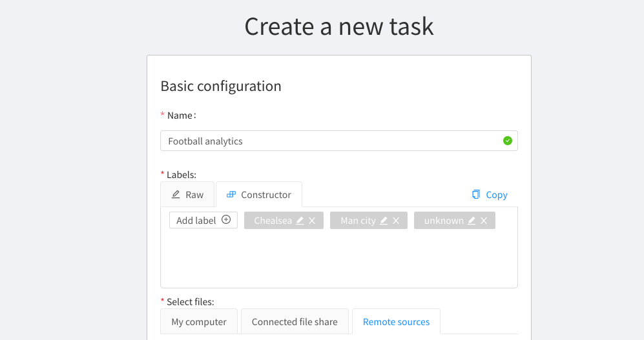Image resolution: width=644 pixels, height=340 pixels.
Task: Switch to Connected file share tab
Action: point(295,321)
